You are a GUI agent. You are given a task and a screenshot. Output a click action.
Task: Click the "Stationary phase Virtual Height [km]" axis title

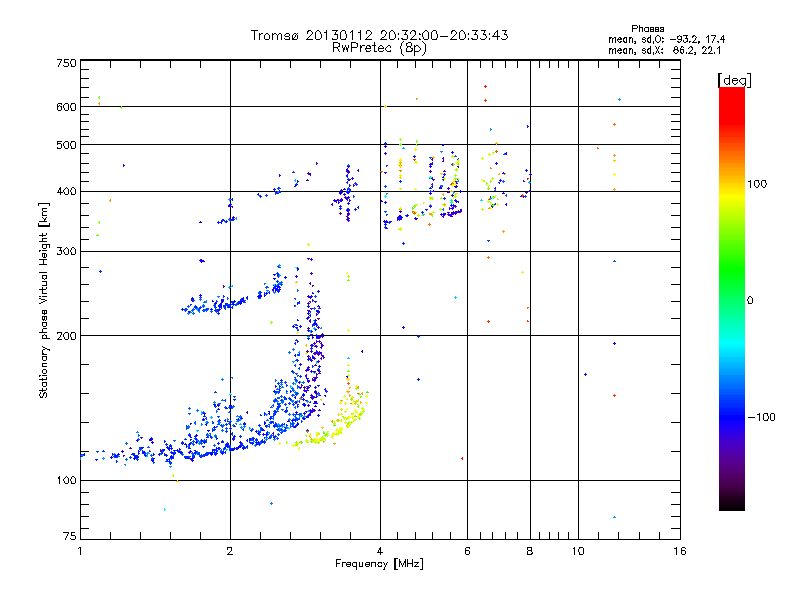point(44,301)
